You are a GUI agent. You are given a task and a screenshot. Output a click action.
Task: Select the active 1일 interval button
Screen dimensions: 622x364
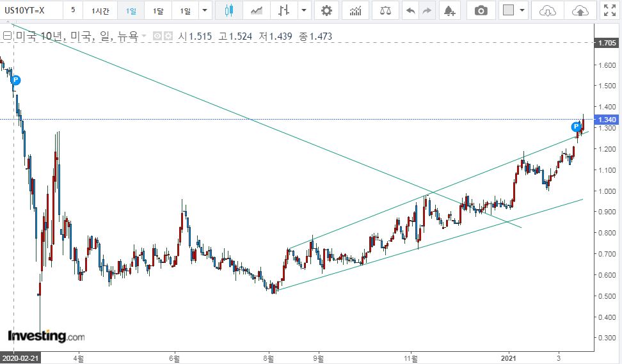click(x=131, y=10)
